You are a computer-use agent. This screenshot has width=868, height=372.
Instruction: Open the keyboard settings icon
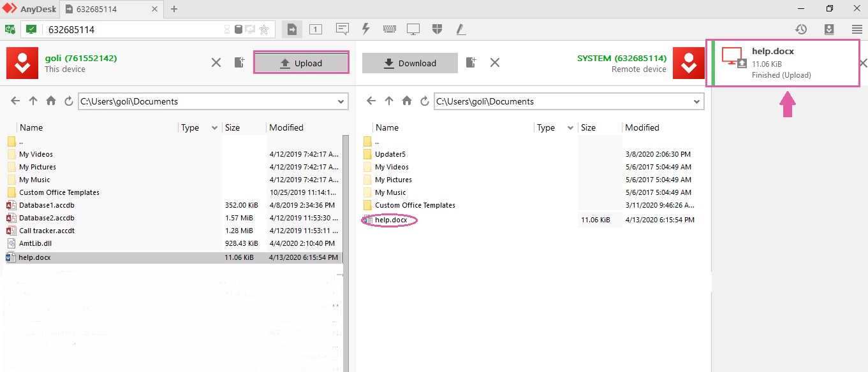[x=390, y=29]
